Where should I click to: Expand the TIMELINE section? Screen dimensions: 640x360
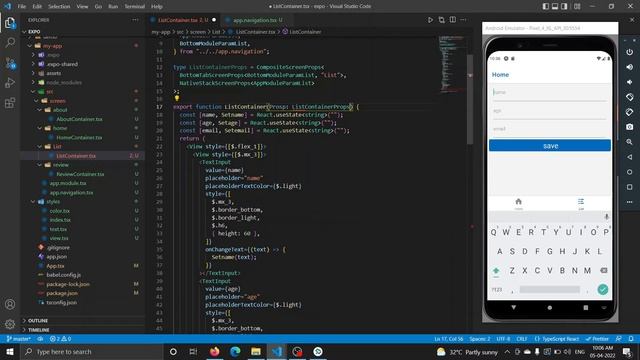pos(82,330)
